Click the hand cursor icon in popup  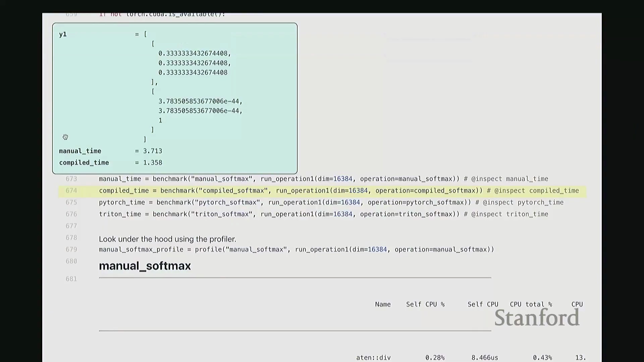click(x=65, y=137)
